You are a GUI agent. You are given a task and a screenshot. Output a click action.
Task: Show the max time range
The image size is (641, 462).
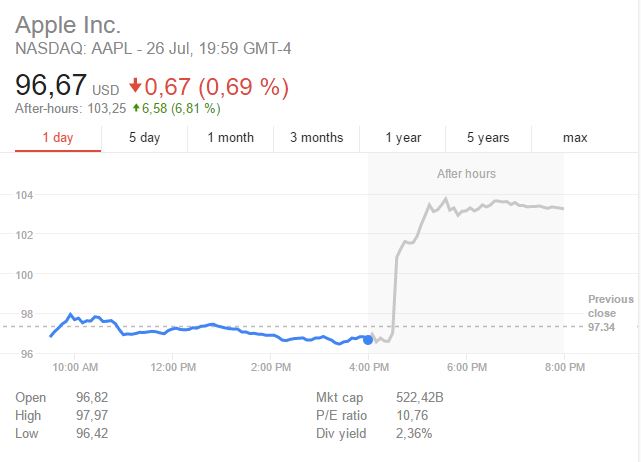575,137
